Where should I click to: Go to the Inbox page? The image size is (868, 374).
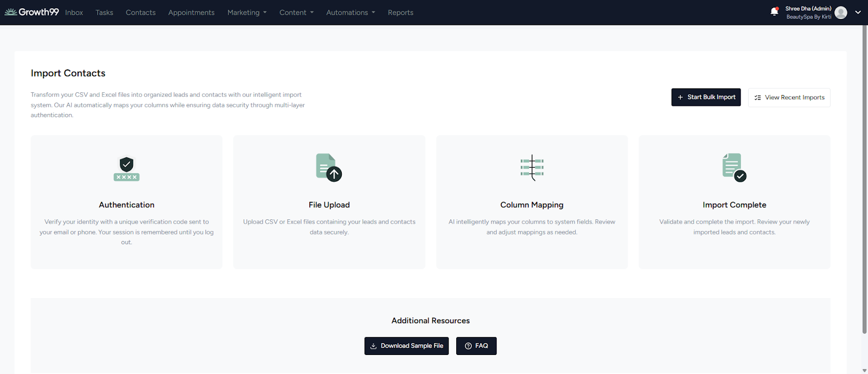pos(74,12)
